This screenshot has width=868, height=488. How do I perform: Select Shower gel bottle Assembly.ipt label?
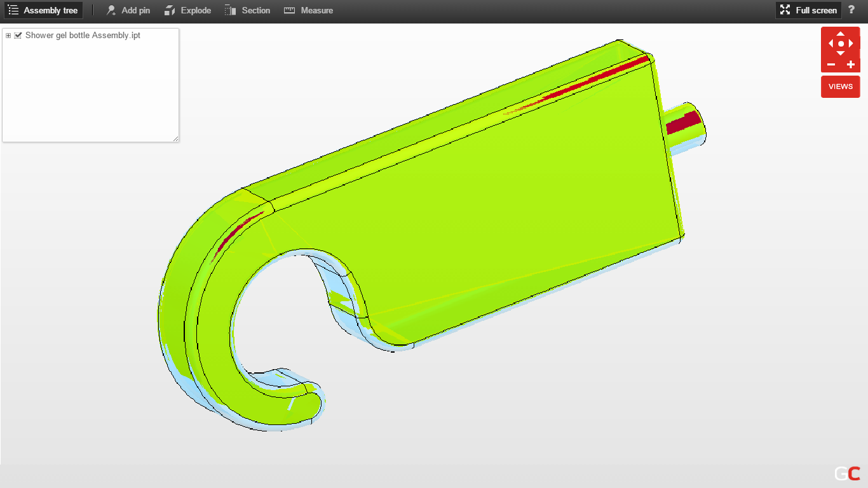tap(83, 36)
